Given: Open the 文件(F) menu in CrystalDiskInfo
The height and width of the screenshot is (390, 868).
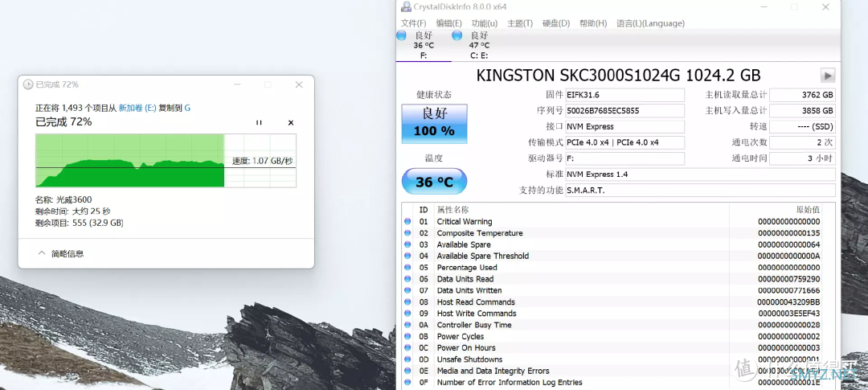Looking at the screenshot, I should [414, 23].
